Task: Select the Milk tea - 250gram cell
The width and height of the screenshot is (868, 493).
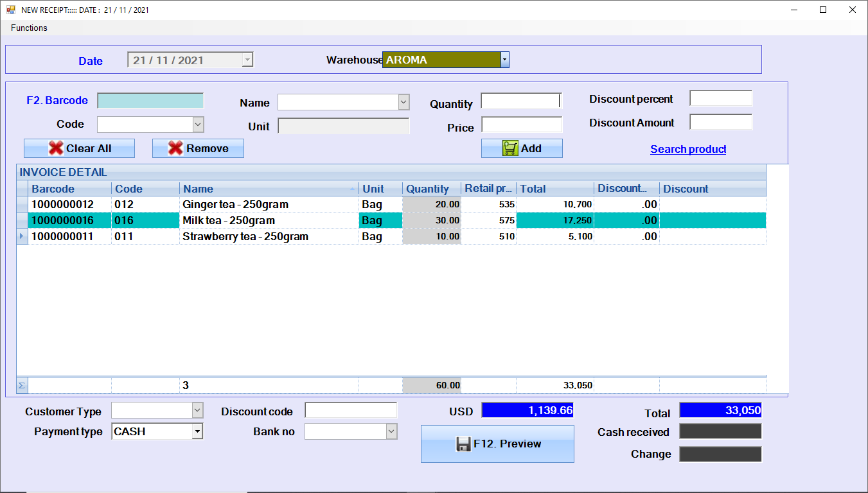Action: [x=269, y=220]
